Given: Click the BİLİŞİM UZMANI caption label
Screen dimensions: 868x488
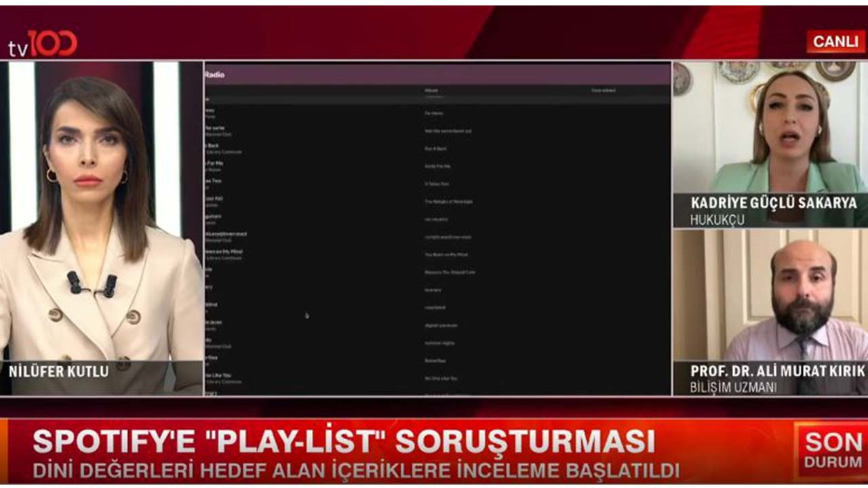Looking at the screenshot, I should coord(734,388).
